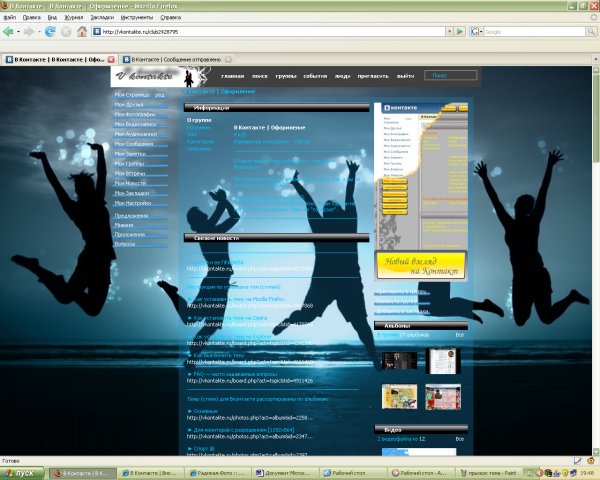This screenshot has height=480, width=600.
Task: Open 'Мои Друзья' in the left sidebar
Action: (129, 104)
